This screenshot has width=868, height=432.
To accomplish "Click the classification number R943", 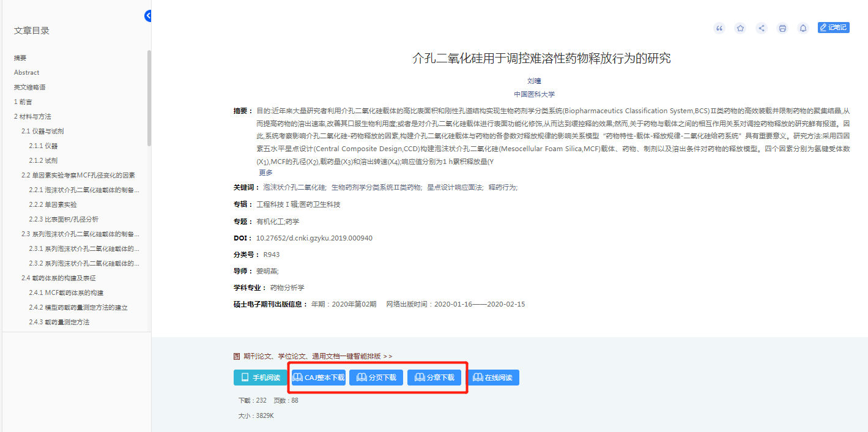I will 272,255.
